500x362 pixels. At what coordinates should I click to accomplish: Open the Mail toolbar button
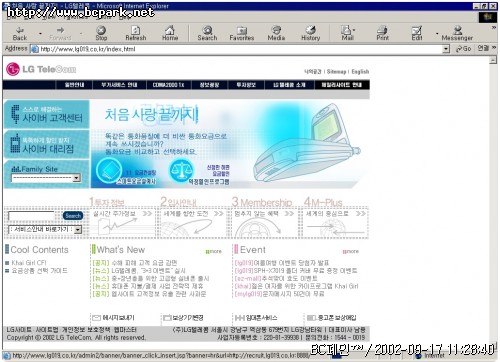(347, 33)
